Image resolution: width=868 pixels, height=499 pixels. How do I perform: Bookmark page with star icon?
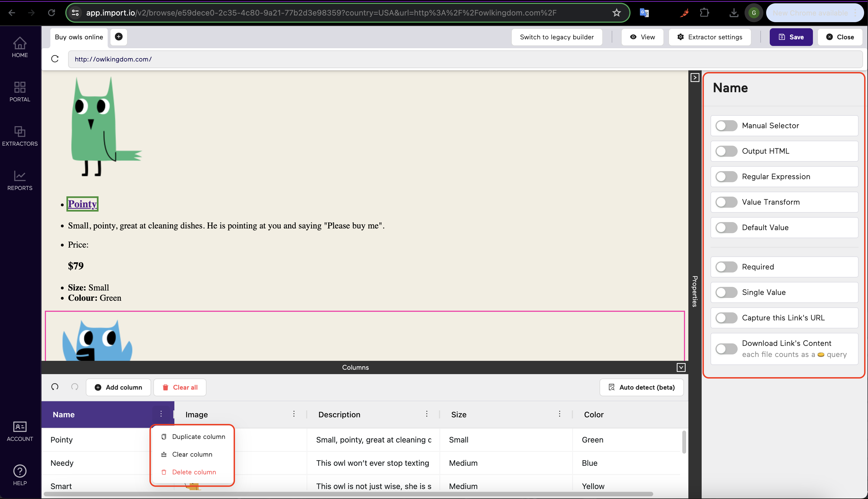point(616,13)
